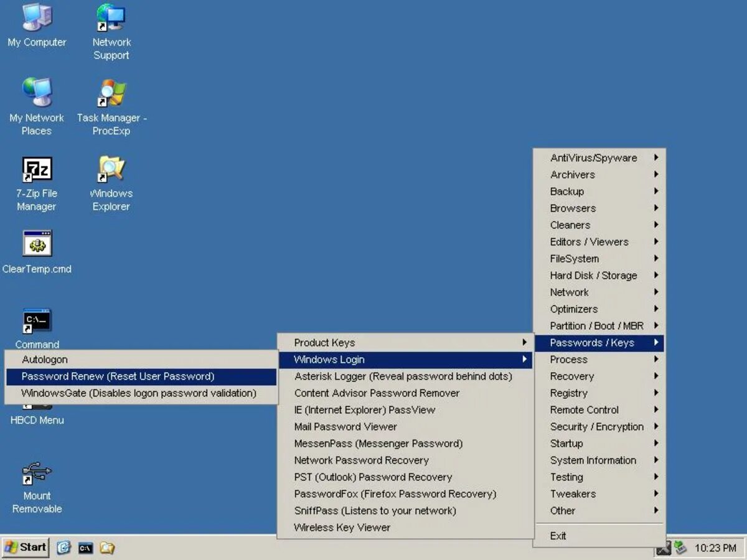Open the Testing menu category
The image size is (747, 560).
[x=599, y=477]
